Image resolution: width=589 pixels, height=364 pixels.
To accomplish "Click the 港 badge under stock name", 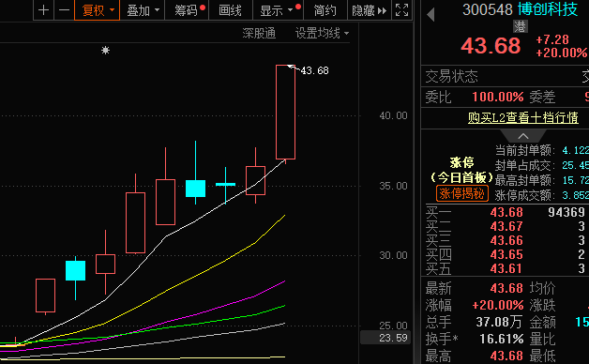I will pyautogui.click(x=521, y=26).
